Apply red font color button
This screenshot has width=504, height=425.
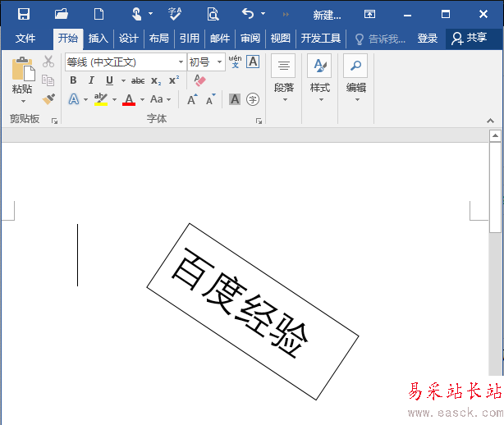pyautogui.click(x=129, y=99)
